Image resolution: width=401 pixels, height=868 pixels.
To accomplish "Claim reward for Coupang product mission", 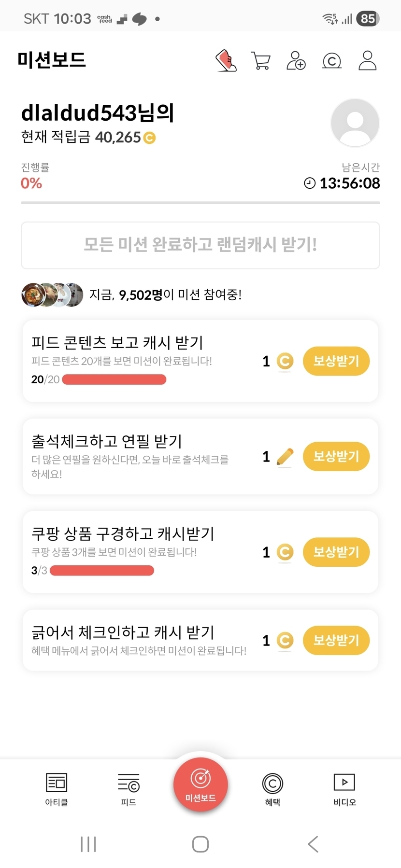I will point(336,552).
